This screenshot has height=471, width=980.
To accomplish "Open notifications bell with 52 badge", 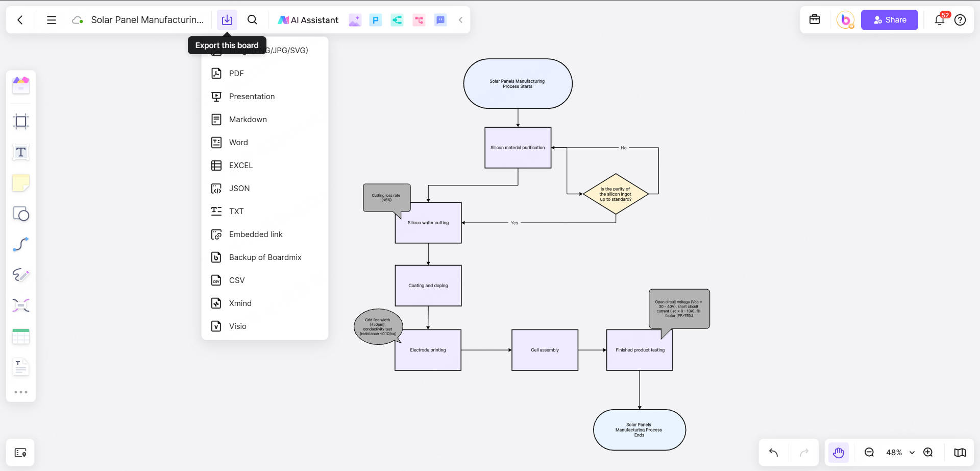I will [939, 20].
